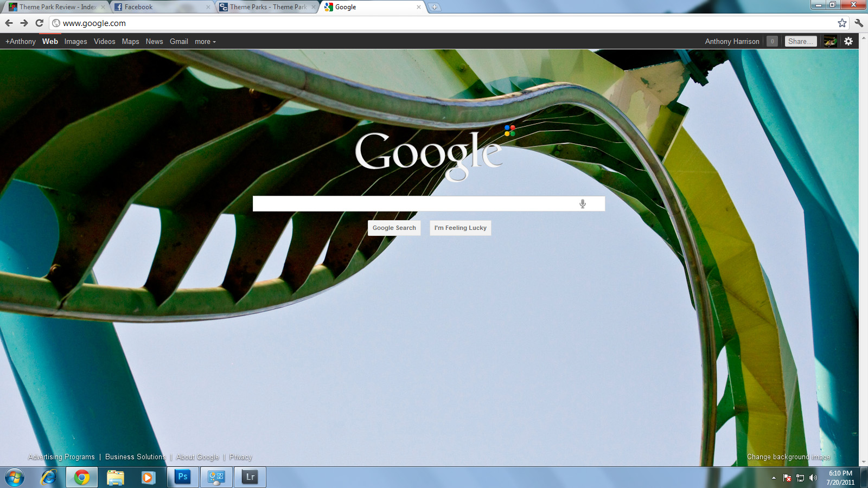Select Chrome icon in the taskbar
The height and width of the screenshot is (488, 868).
coord(82,478)
